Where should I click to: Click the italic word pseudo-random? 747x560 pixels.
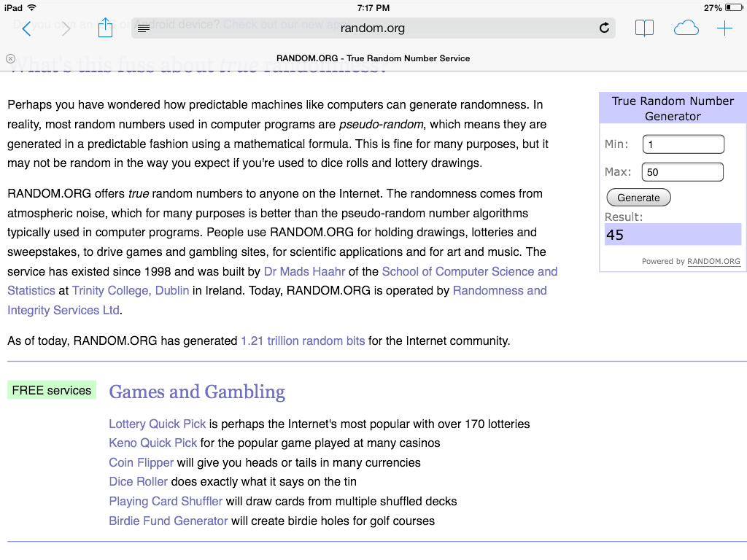[381, 124]
